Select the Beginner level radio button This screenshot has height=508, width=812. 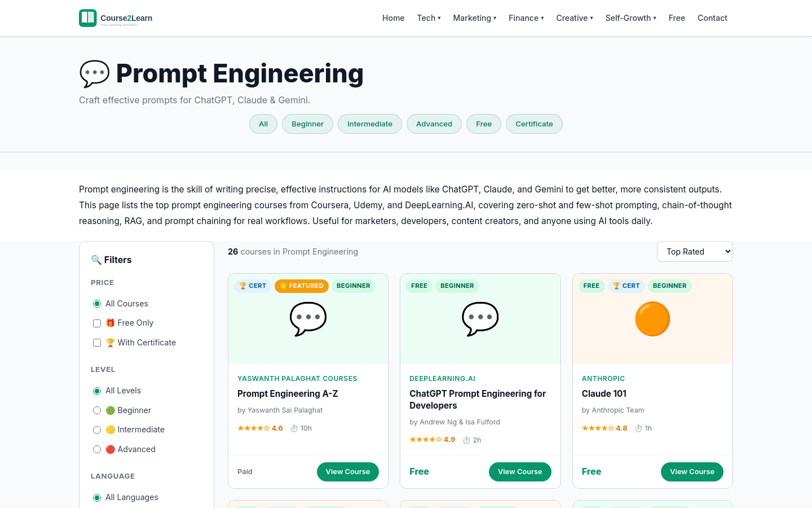(x=97, y=410)
